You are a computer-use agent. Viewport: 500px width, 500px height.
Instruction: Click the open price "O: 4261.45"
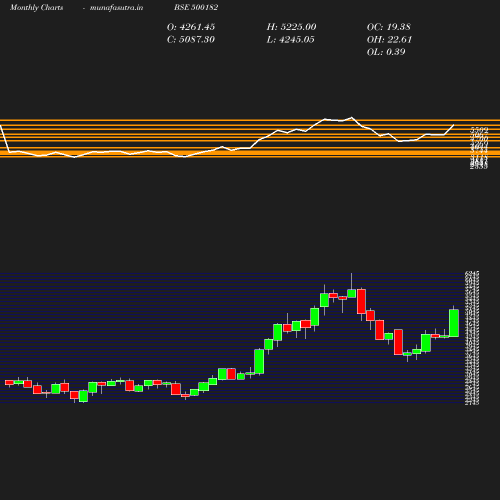click(191, 27)
